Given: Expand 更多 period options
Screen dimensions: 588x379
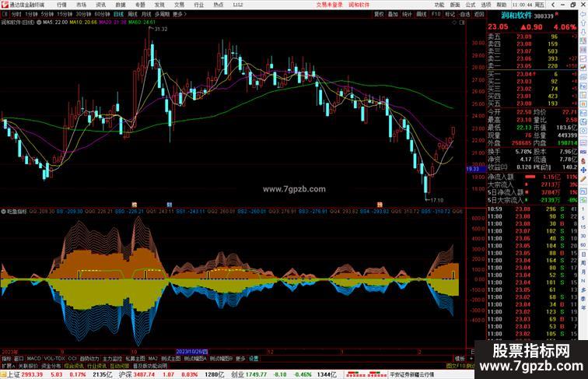Looking at the screenshot, I should (x=179, y=14).
